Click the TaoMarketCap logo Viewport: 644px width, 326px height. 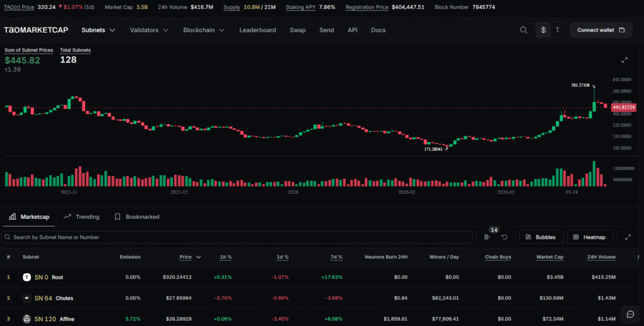click(37, 30)
